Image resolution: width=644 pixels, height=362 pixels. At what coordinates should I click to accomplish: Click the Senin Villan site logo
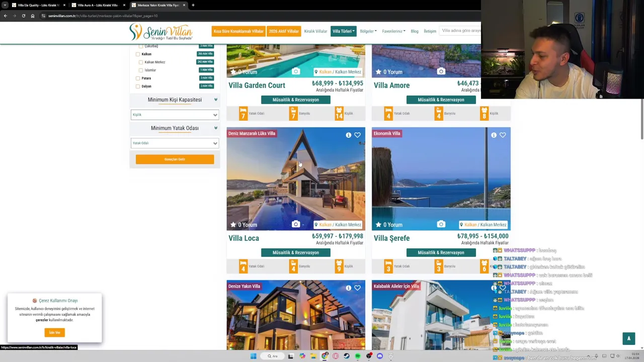[161, 32]
